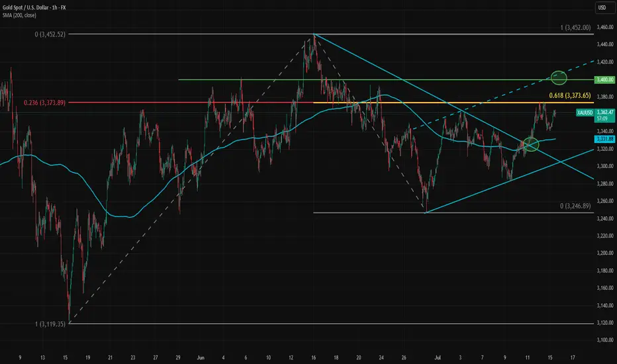Click the '16' date axis label
This screenshot has height=364, width=617.
point(314,357)
